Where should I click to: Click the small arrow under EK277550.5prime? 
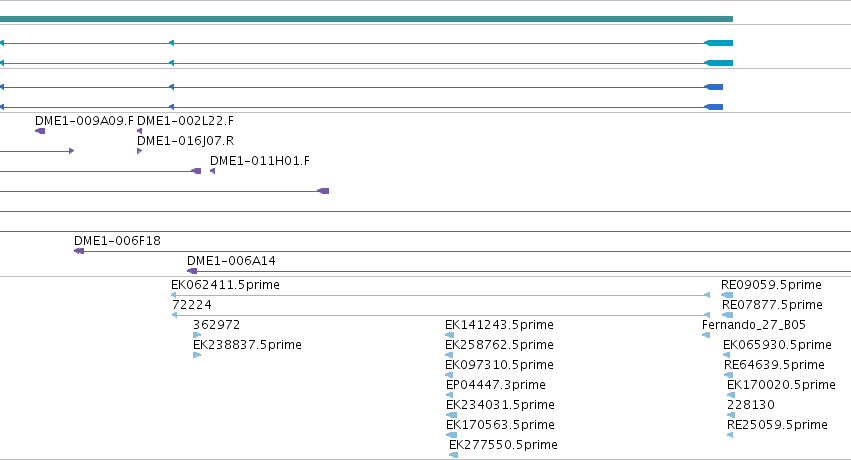[x=453, y=455]
